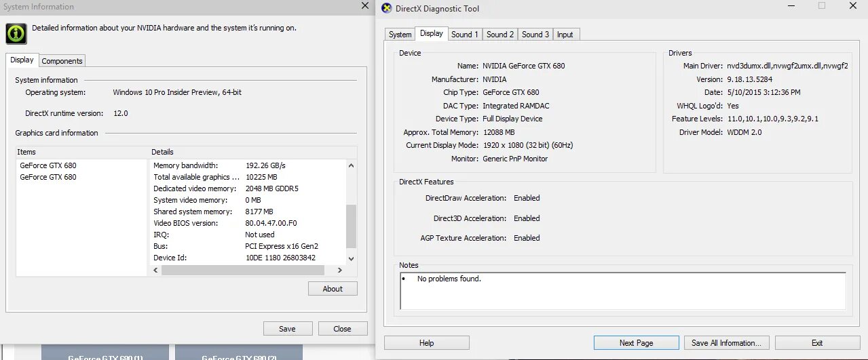Click Save All Information button
This screenshot has height=360, width=868.
(727, 343)
